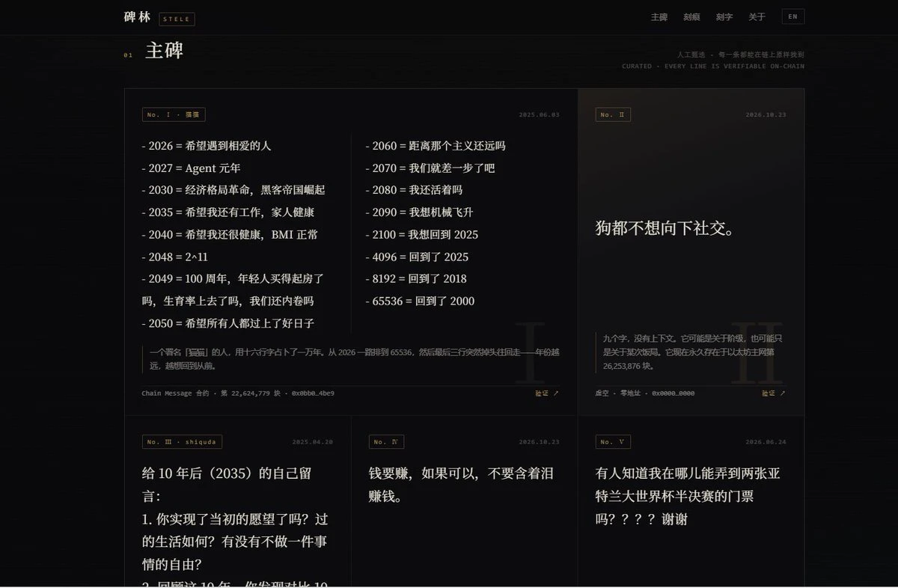This screenshot has height=588, width=898.
Task: Click the line '- 2027 = Agent 元年'
Action: tap(191, 168)
